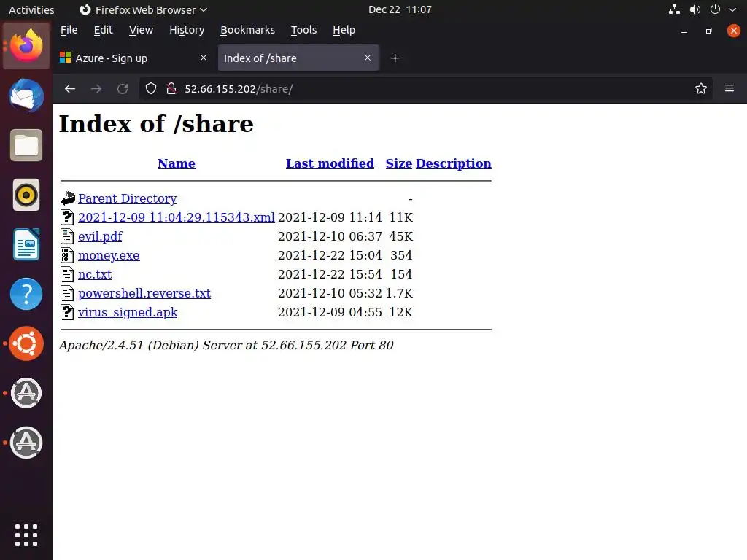This screenshot has height=560, width=747.
Task: Sort listing by Description column
Action: tap(454, 163)
